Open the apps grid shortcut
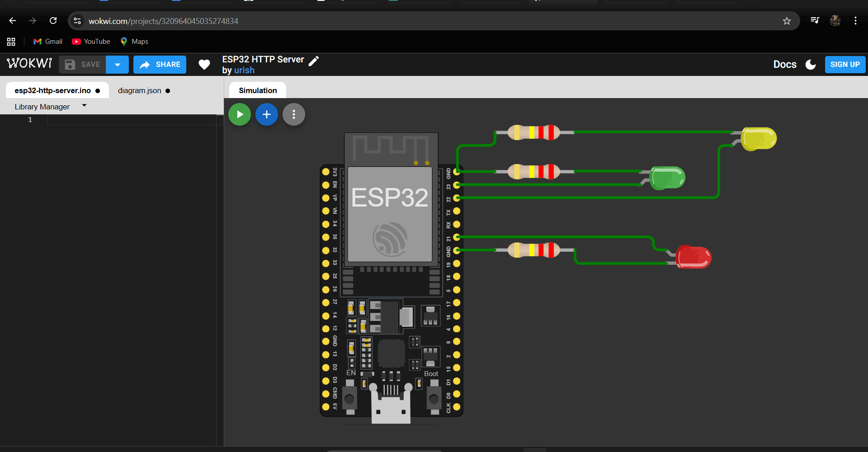This screenshot has width=868, height=452. (11, 42)
